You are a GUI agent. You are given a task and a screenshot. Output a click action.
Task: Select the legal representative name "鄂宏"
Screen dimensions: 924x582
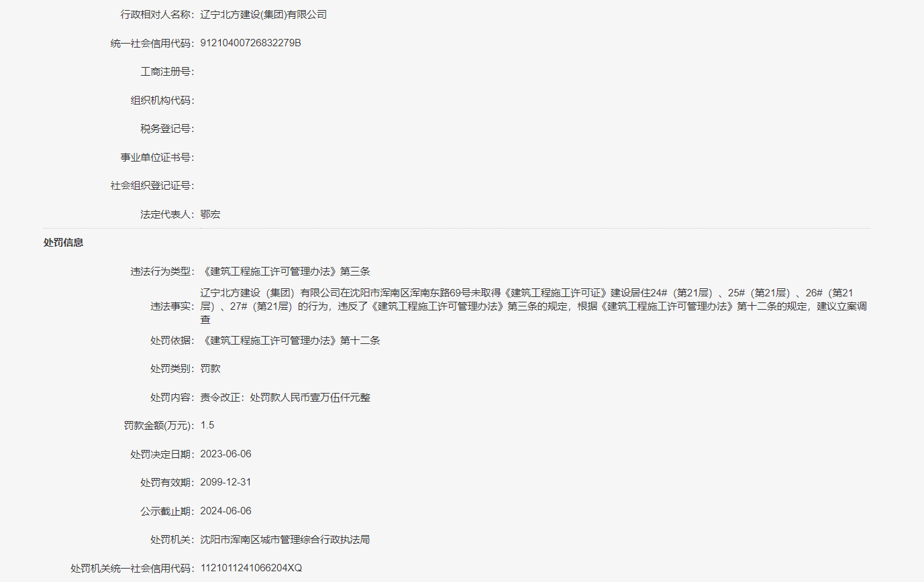[x=211, y=215]
